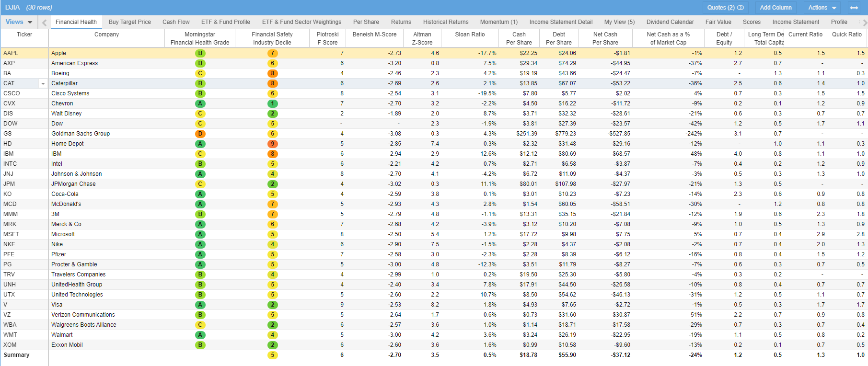Click the Summary row decile 5 badge
This screenshot has width=868, height=366.
coord(272,355)
